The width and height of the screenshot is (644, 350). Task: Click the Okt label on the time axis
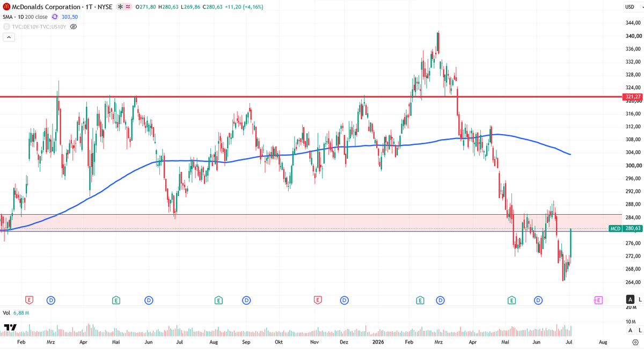click(x=279, y=341)
